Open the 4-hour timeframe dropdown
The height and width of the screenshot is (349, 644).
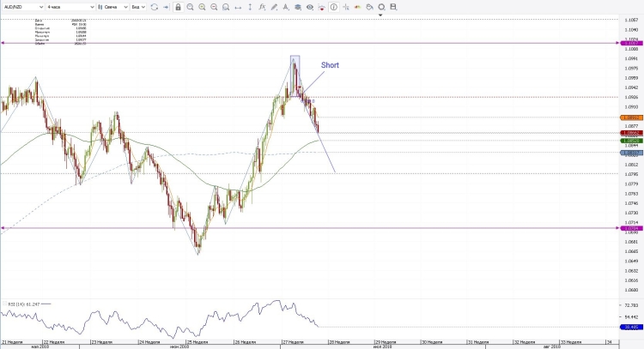coord(70,7)
